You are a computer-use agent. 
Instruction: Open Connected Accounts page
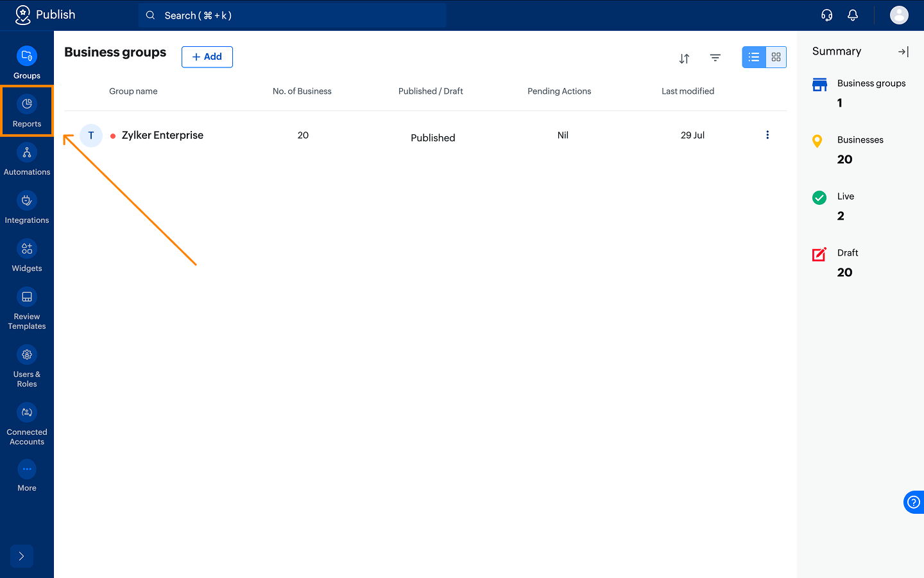tap(27, 425)
